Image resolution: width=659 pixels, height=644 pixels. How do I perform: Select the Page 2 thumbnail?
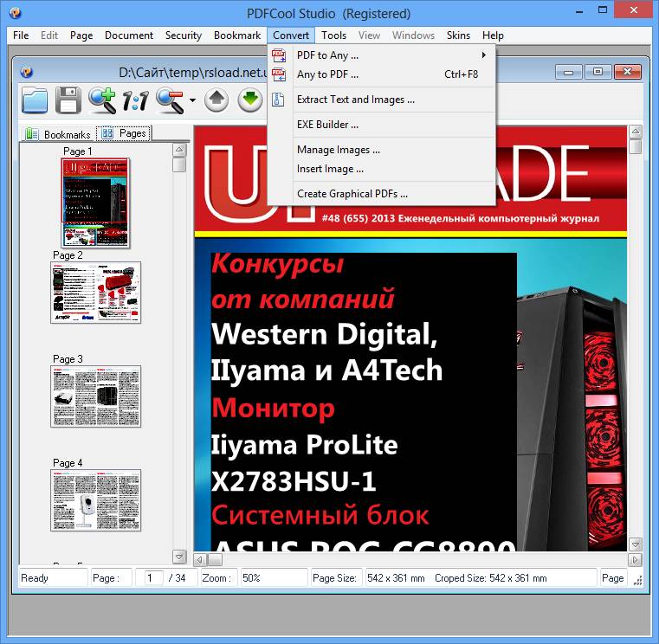95,293
